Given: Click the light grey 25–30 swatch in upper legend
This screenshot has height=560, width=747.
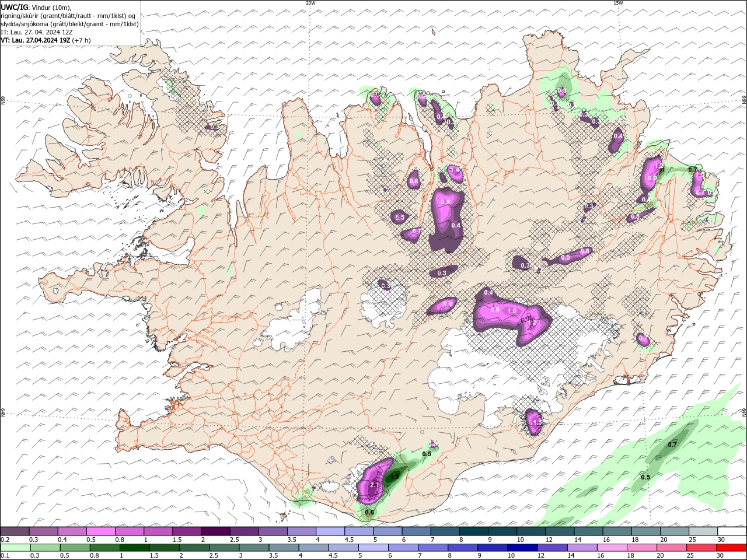Looking at the screenshot, I should [703, 531].
